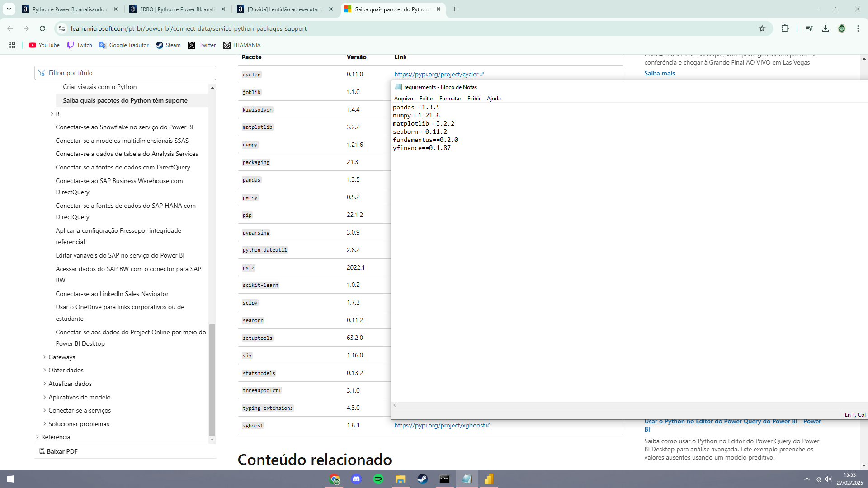This screenshot has width=868, height=488.
Task: Expand the Obter dados section
Action: click(45, 370)
